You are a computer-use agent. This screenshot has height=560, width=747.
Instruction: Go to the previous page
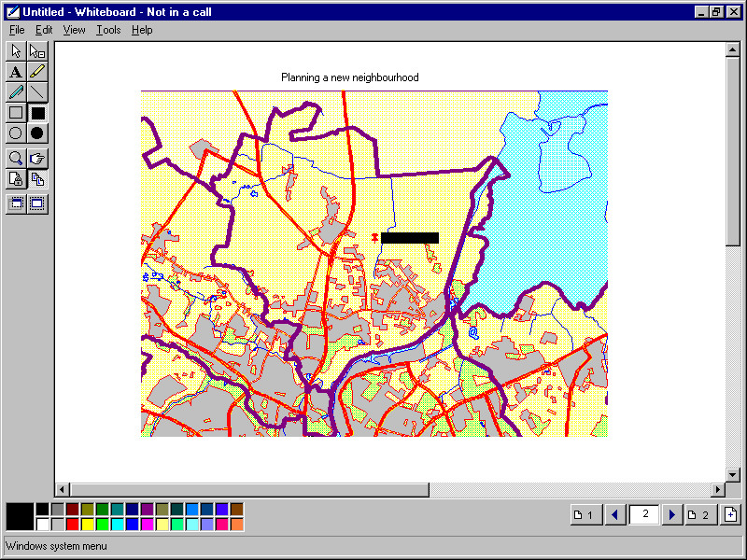pyautogui.click(x=615, y=515)
